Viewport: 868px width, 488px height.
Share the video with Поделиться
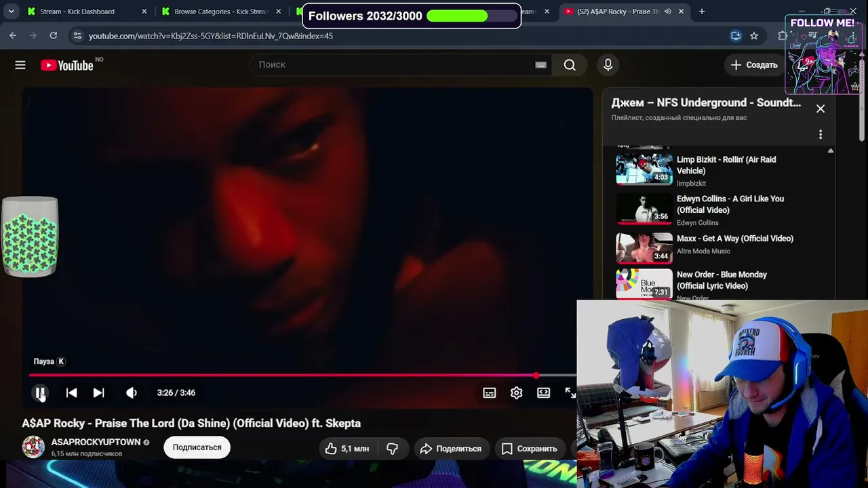coord(450,448)
